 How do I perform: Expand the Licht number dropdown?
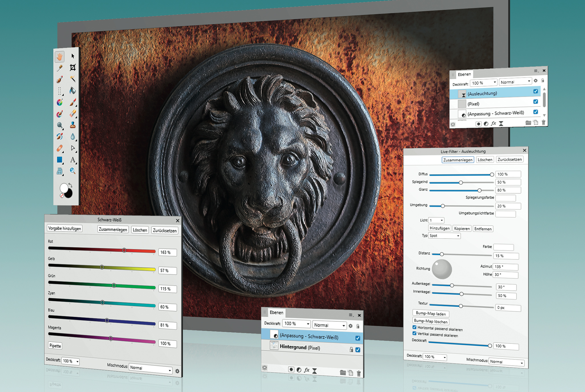pos(436,220)
